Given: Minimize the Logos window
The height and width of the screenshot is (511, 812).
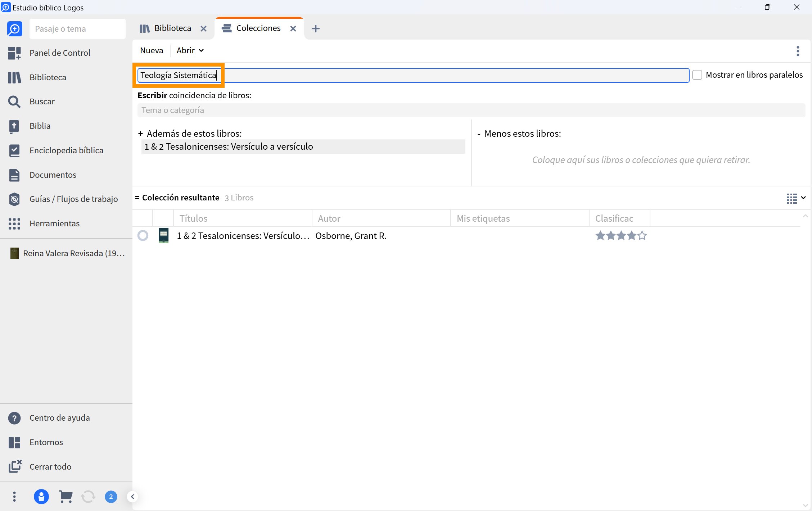Looking at the screenshot, I should click(x=738, y=7).
